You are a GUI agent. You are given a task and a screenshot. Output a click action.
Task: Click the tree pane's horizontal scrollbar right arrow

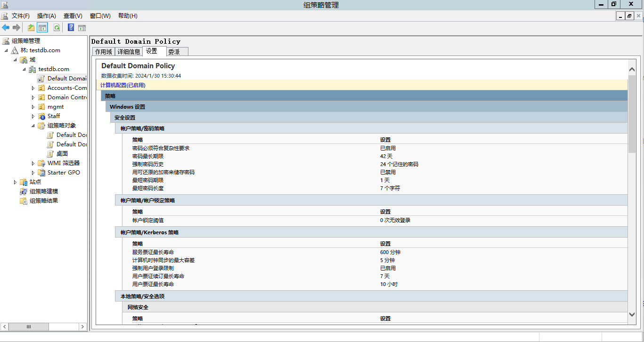click(x=83, y=326)
